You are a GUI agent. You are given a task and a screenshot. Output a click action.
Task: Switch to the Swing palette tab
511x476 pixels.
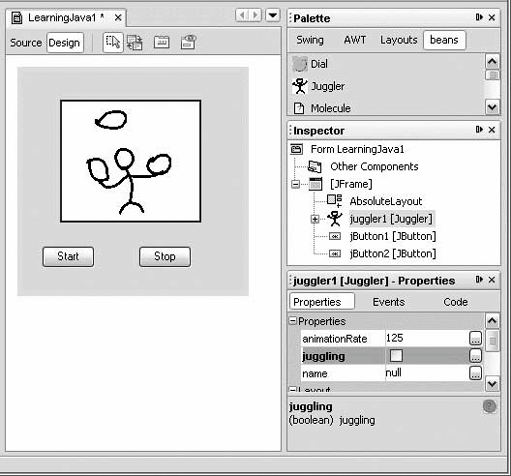310,40
